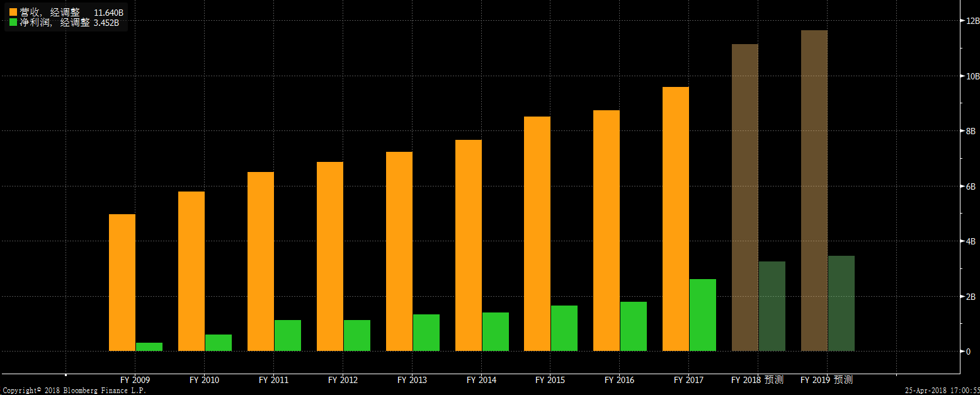Click the FY 2018 forecast revenue bar
The width and height of the screenshot is (980, 395).
click(745, 197)
